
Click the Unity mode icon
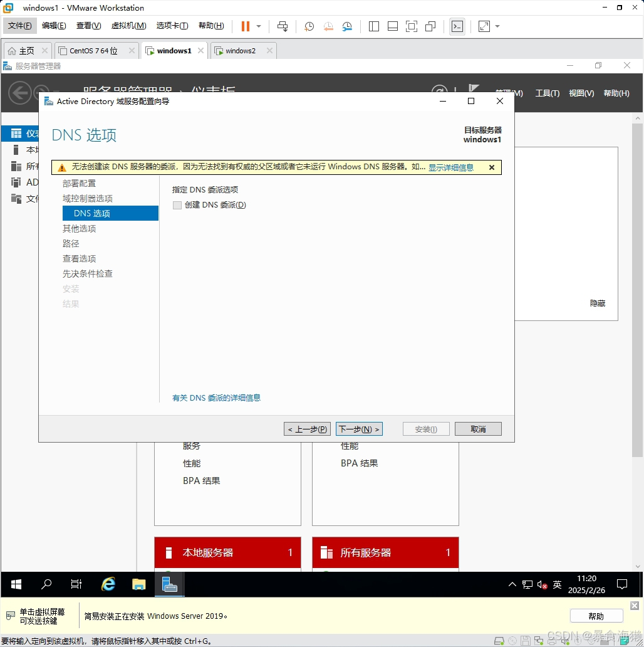click(x=430, y=26)
